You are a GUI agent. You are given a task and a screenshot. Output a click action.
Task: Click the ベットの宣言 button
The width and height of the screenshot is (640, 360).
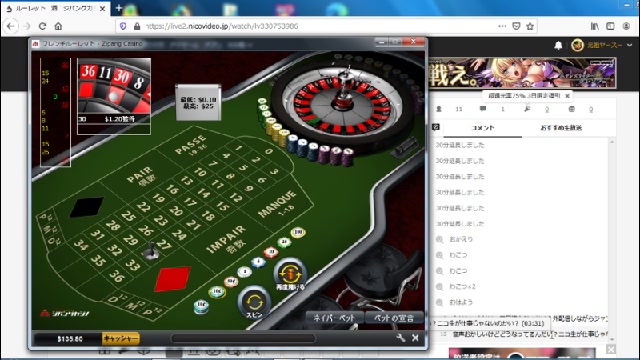[393, 318]
